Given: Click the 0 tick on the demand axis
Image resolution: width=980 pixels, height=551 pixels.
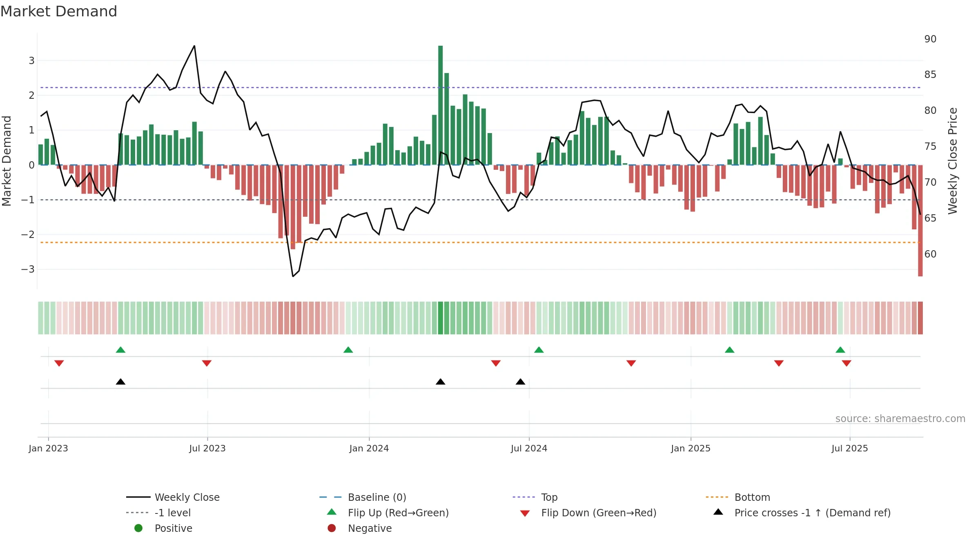Looking at the screenshot, I should tap(32, 165).
